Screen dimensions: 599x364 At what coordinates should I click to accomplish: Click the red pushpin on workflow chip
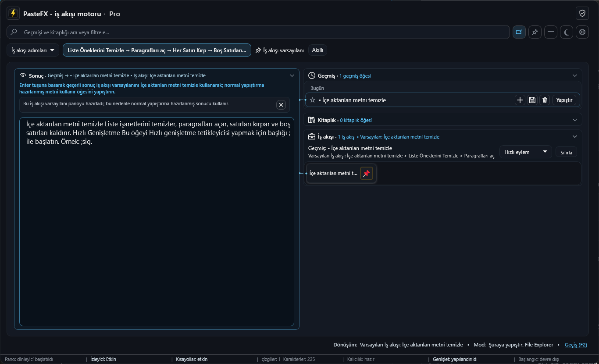click(x=367, y=174)
